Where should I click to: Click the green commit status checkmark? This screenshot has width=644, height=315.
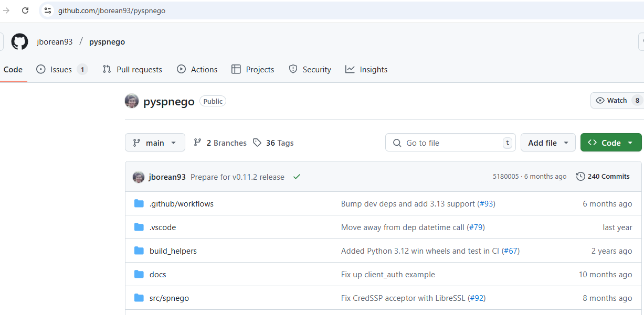297,177
